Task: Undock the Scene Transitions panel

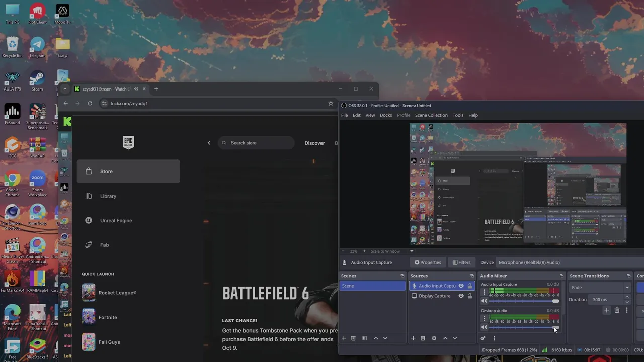Action: [628, 276]
